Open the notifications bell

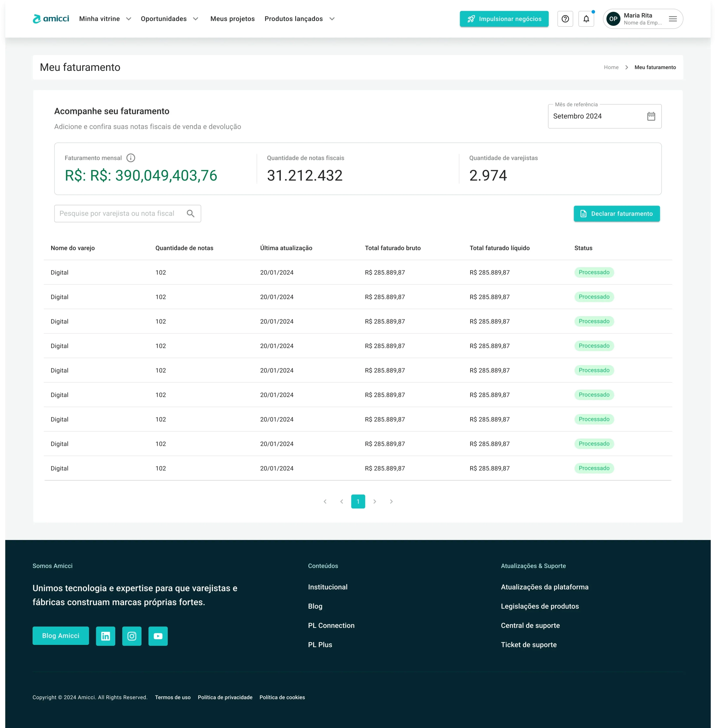coord(586,19)
